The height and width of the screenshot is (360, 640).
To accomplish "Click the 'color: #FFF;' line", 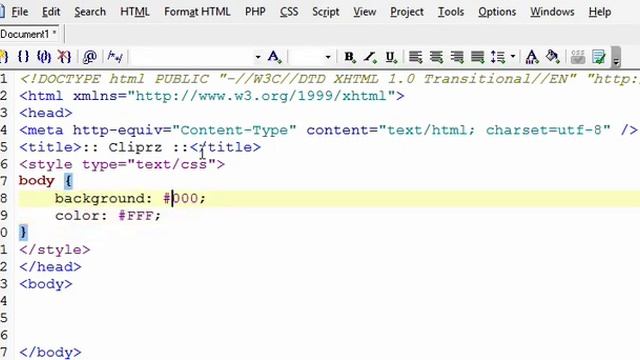I will [108, 216].
